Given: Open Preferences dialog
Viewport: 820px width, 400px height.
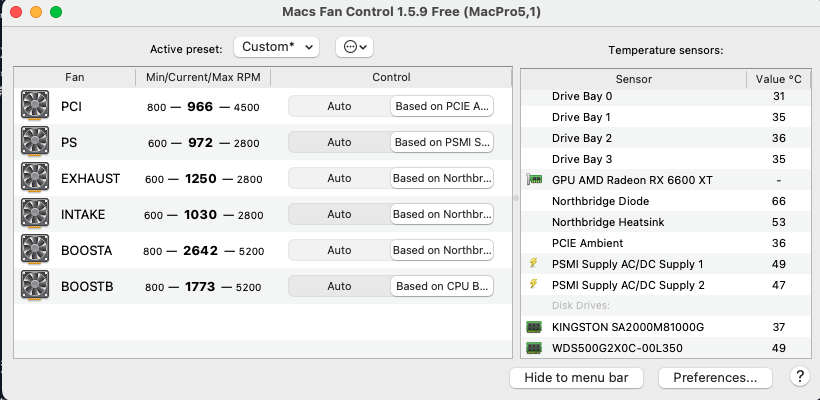Looking at the screenshot, I should click(x=715, y=377).
